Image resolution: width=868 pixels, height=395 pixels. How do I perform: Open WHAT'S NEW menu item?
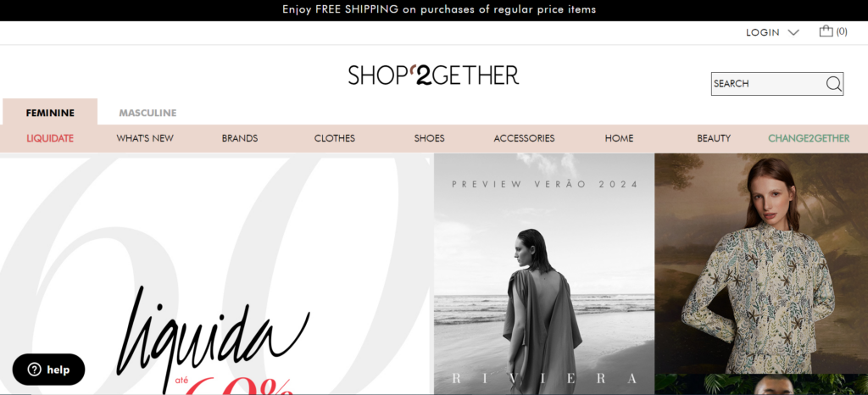point(145,138)
